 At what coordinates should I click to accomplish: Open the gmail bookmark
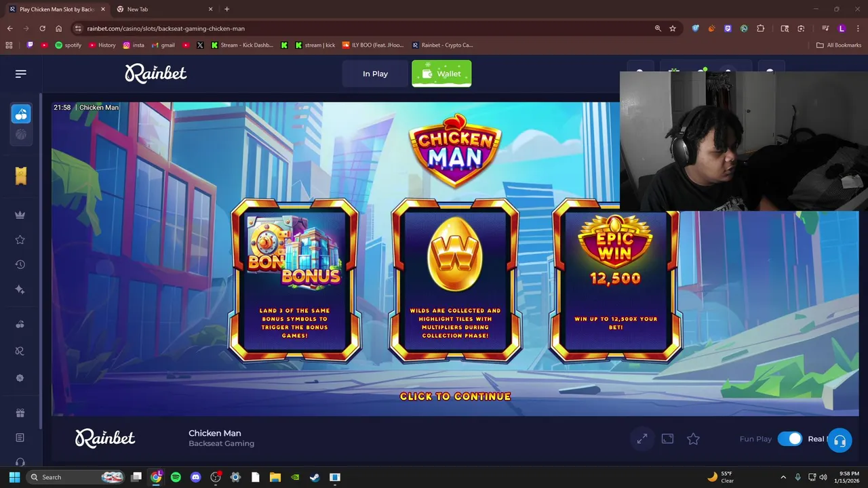pyautogui.click(x=163, y=45)
